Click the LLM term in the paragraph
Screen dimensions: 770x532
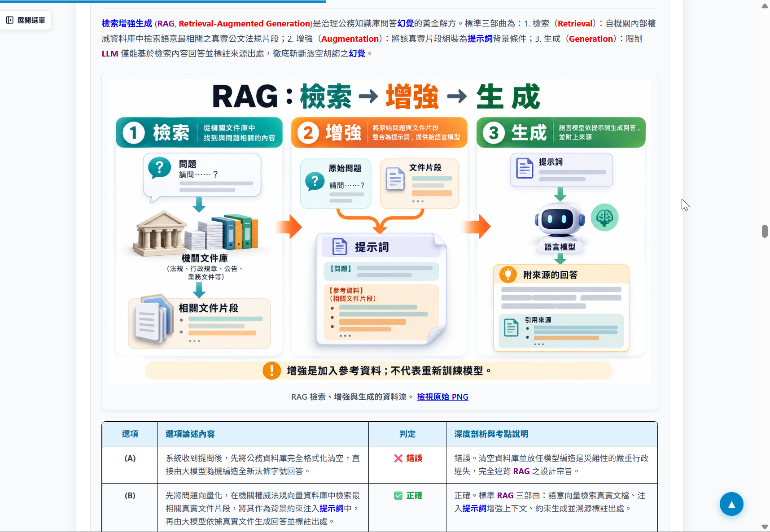point(110,53)
